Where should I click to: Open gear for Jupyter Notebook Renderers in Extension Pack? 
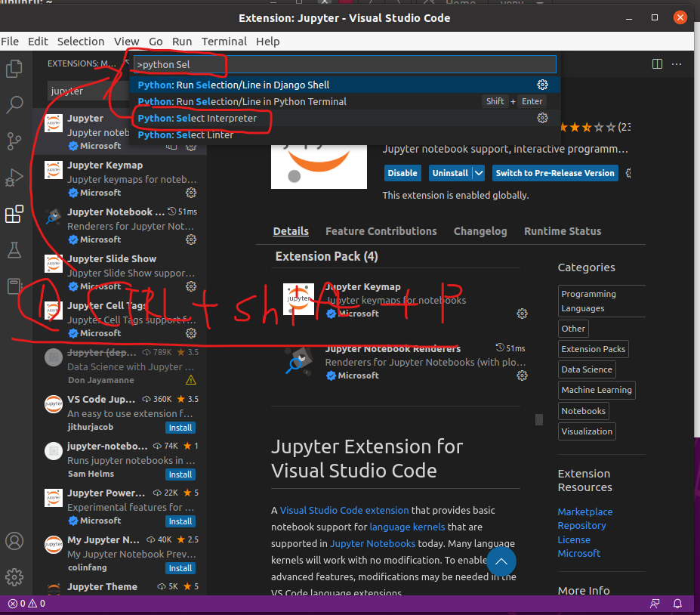click(522, 375)
